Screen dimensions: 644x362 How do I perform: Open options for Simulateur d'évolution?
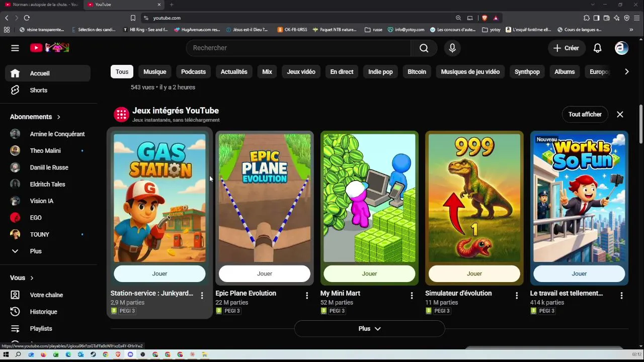(x=516, y=296)
